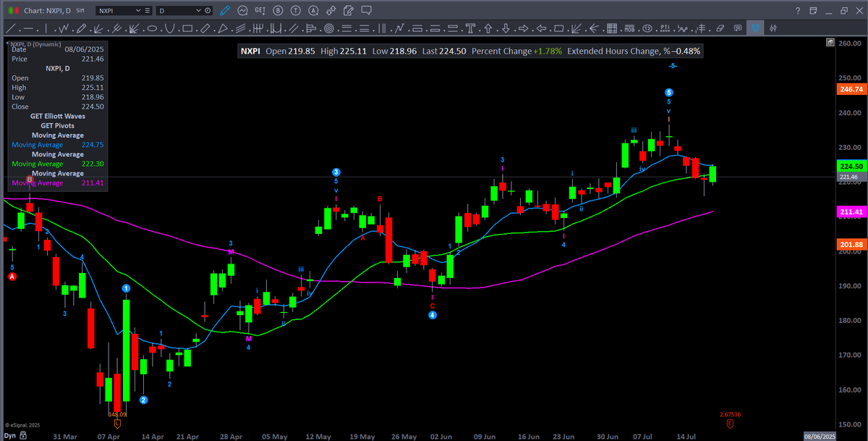Click the Extended Hours Change -0.48% value
The image size is (868, 441).
686,51
